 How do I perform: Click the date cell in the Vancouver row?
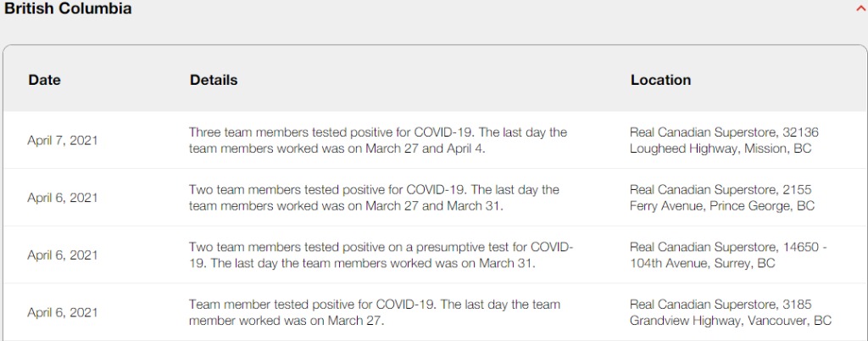tap(63, 313)
